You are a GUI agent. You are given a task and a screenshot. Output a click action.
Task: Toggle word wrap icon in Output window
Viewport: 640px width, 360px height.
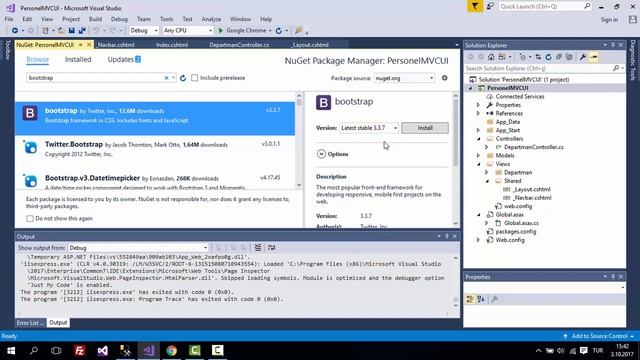[x=271, y=248]
